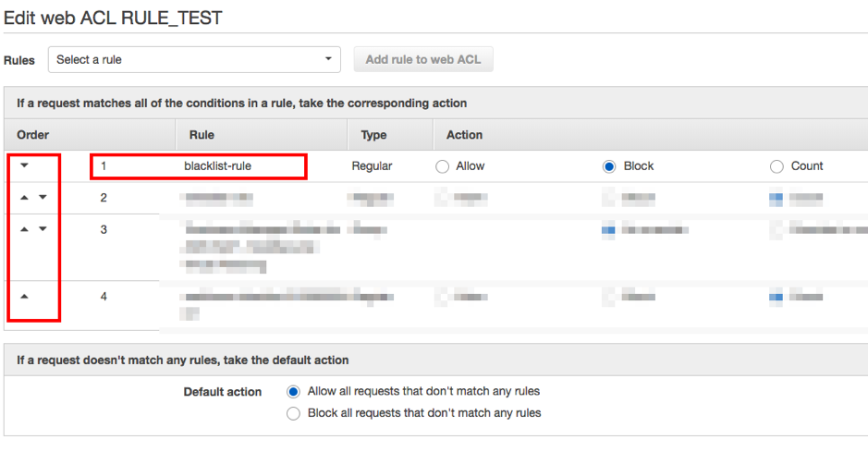Select Block action for blacklist-rule
Image resolution: width=868 pixels, height=452 pixels.
(609, 166)
